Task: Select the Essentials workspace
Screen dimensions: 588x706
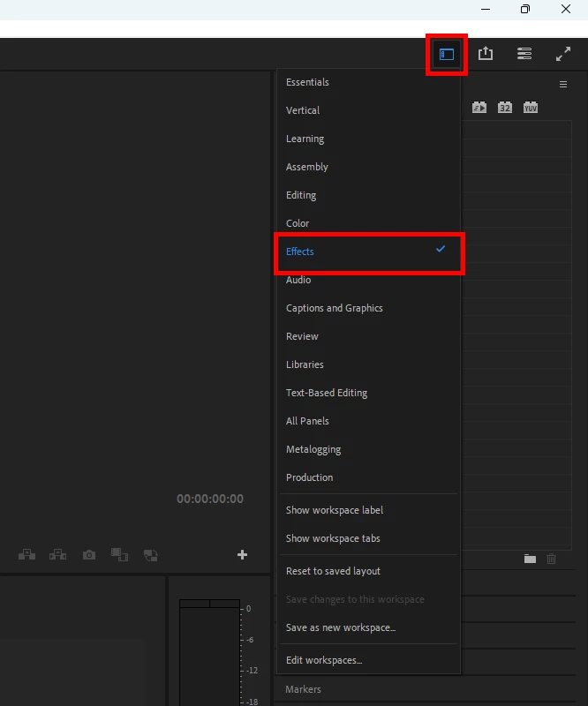Action: [368, 82]
